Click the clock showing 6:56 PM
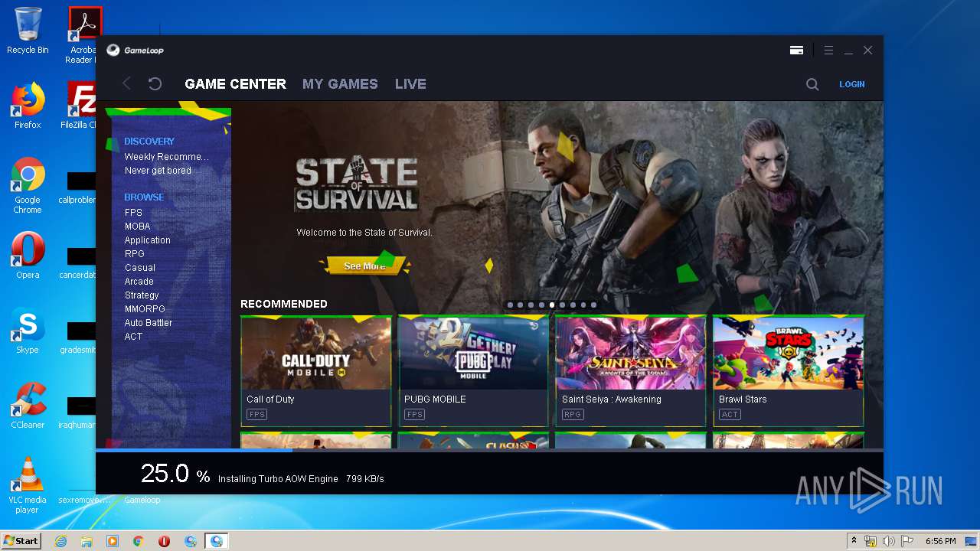The image size is (980, 551). point(940,541)
